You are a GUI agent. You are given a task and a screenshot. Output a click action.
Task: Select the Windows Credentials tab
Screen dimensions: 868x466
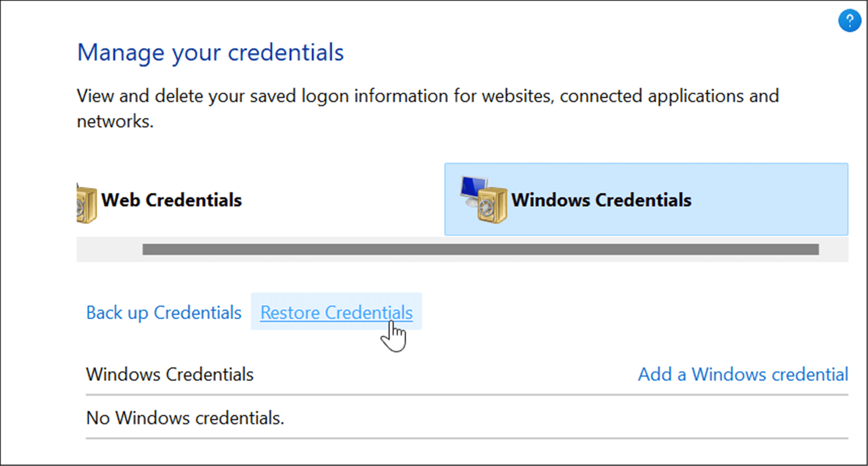(601, 200)
